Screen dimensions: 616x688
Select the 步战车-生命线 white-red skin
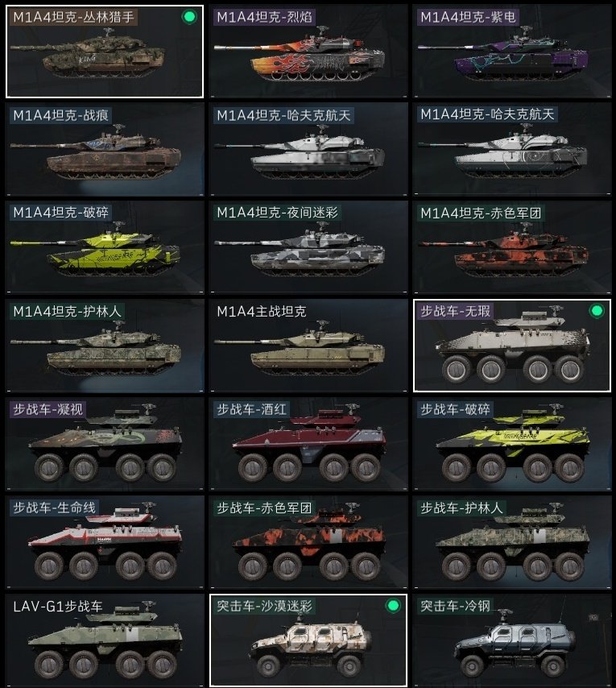tap(105, 542)
